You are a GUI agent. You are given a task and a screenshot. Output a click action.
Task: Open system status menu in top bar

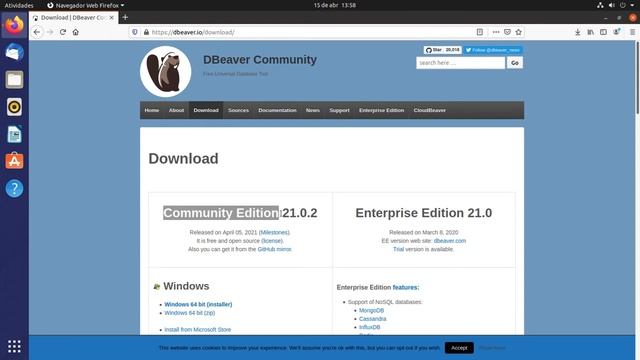point(616,5)
